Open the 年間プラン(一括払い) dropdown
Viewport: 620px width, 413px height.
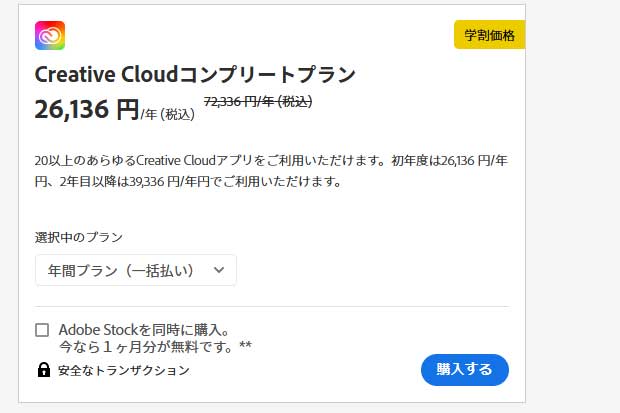point(136,270)
